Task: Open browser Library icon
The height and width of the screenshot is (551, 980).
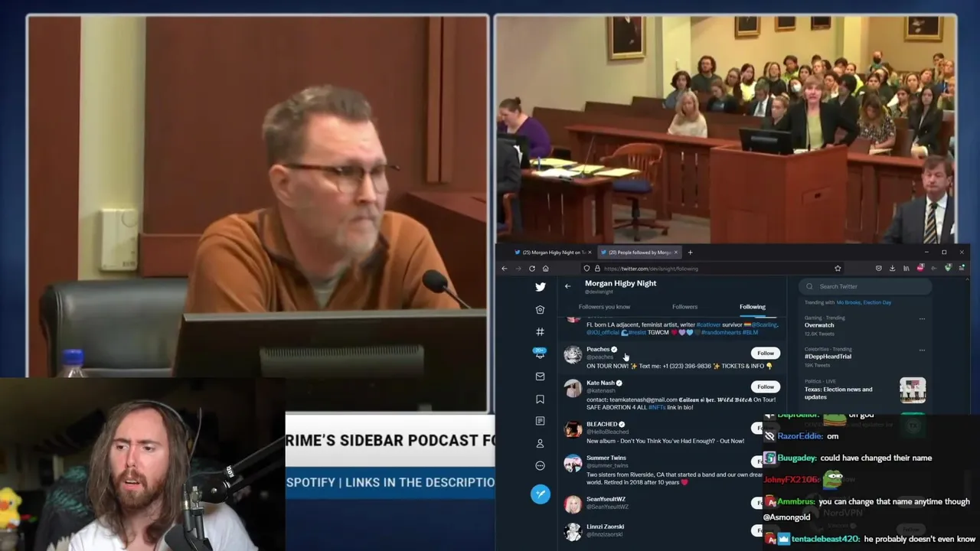Action: pos(906,269)
